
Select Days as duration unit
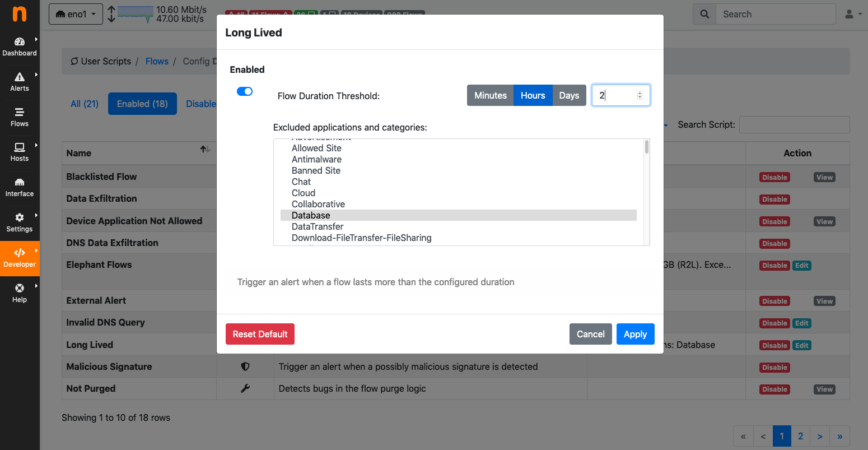point(569,95)
